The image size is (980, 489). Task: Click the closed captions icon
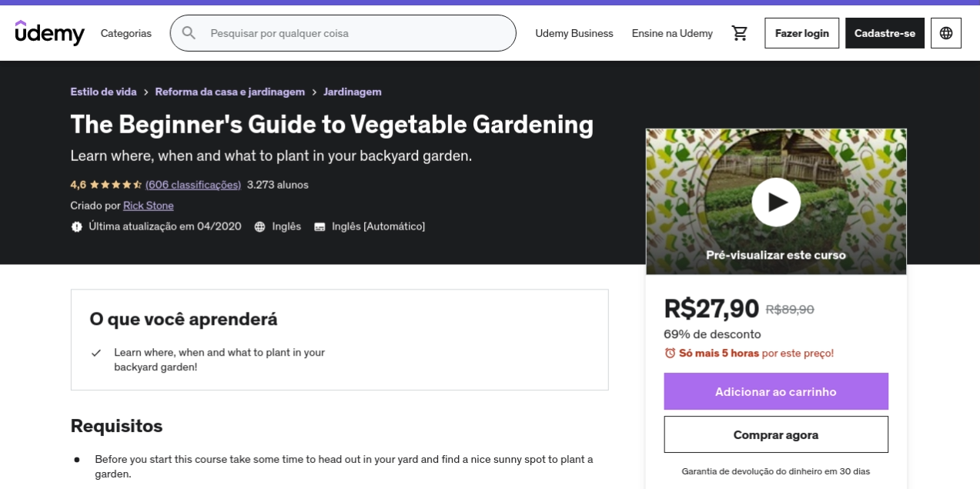point(319,226)
